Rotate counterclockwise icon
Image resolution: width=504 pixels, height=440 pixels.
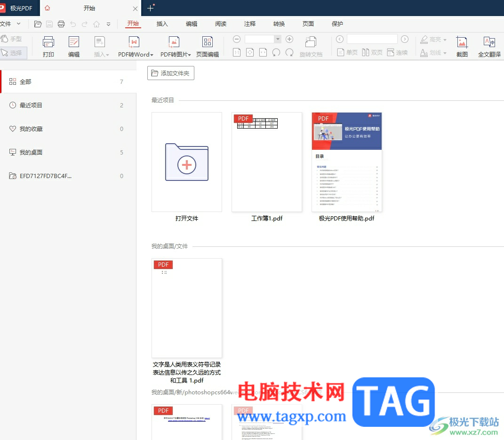276,52
